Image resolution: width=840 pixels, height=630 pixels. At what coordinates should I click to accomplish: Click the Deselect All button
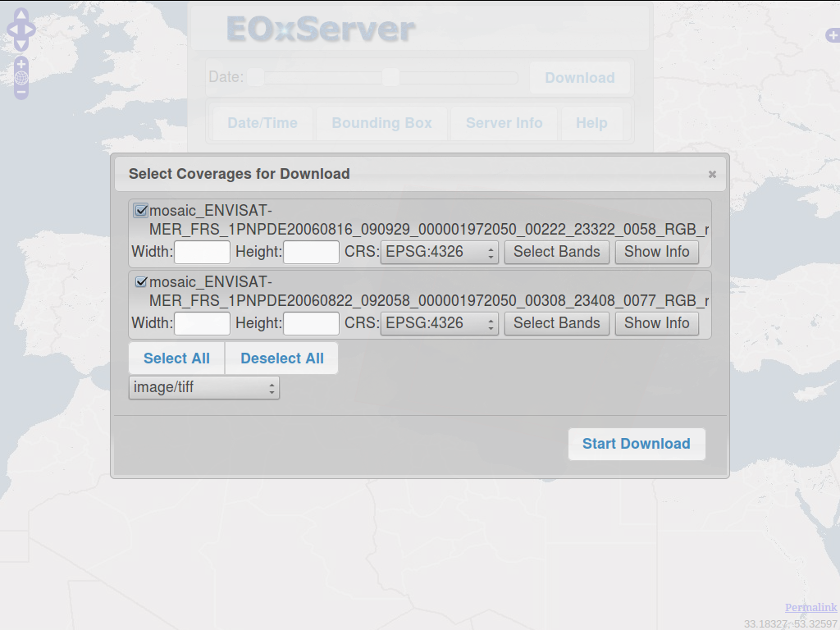tap(282, 358)
